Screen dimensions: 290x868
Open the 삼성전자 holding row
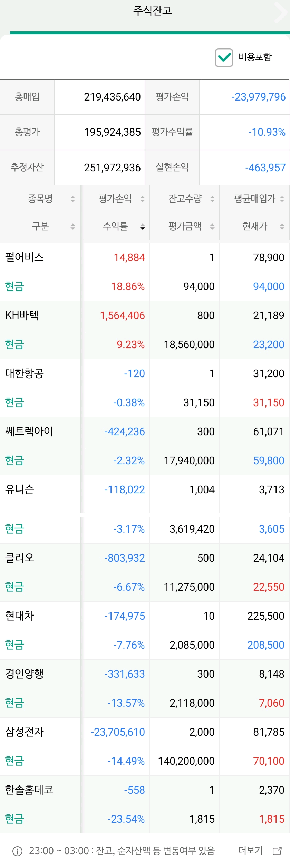pyautogui.click(x=145, y=746)
